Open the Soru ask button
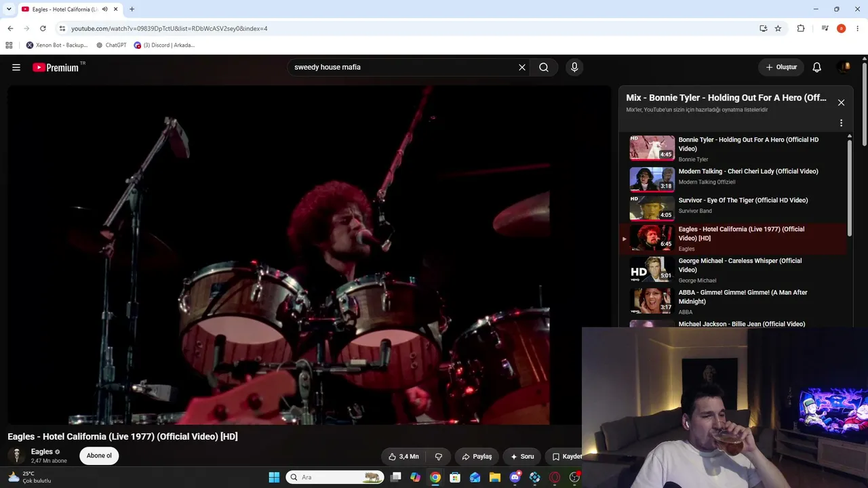 point(522,457)
